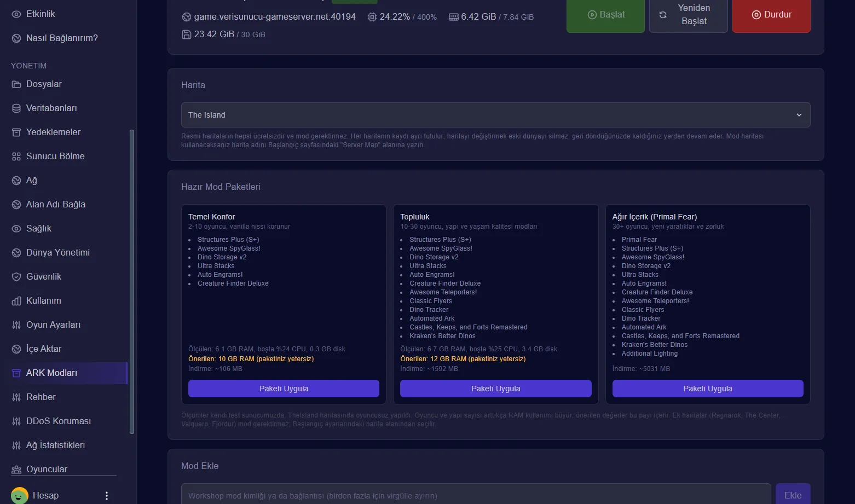
Task: Click 'Önerilen: 10 GB RAM' warning text
Action: [251, 359]
